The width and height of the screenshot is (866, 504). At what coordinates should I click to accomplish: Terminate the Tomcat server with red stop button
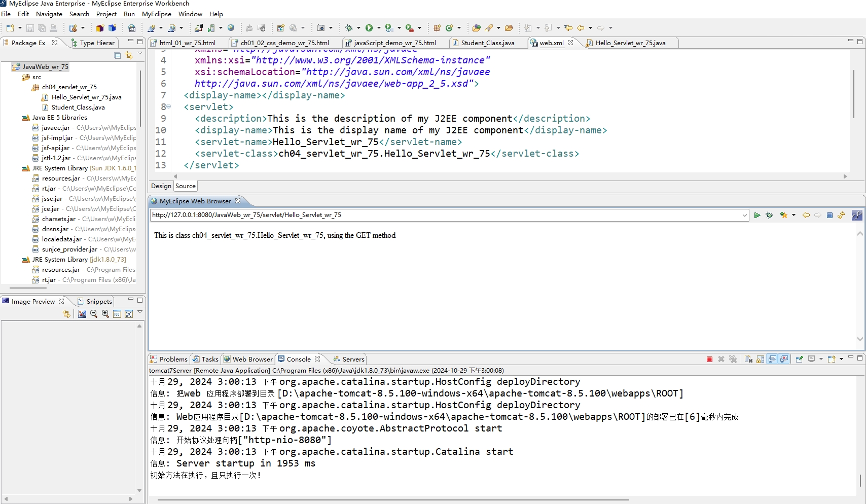pyautogui.click(x=709, y=359)
